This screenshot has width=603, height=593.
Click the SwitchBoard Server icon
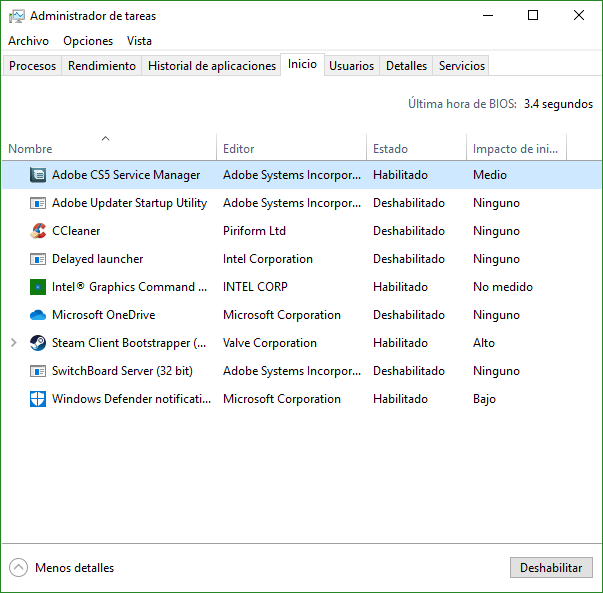(x=38, y=371)
